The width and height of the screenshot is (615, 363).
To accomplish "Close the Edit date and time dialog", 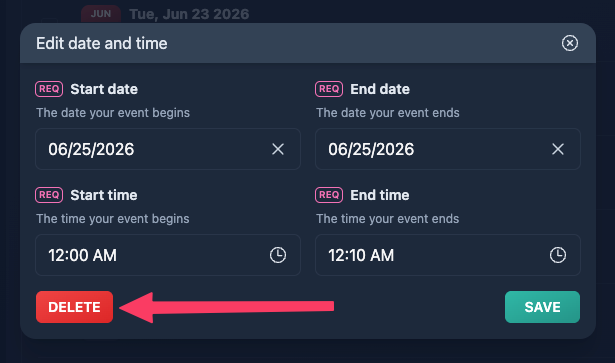I will pyautogui.click(x=570, y=43).
